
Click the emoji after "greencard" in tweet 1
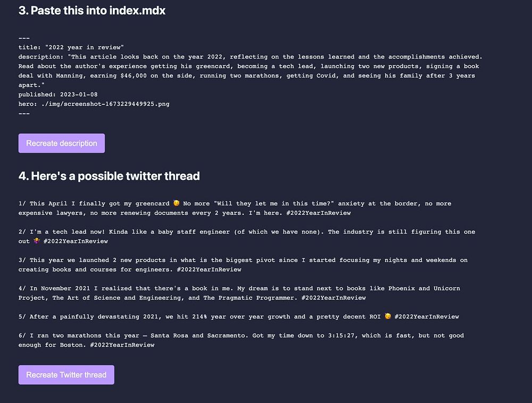176,203
